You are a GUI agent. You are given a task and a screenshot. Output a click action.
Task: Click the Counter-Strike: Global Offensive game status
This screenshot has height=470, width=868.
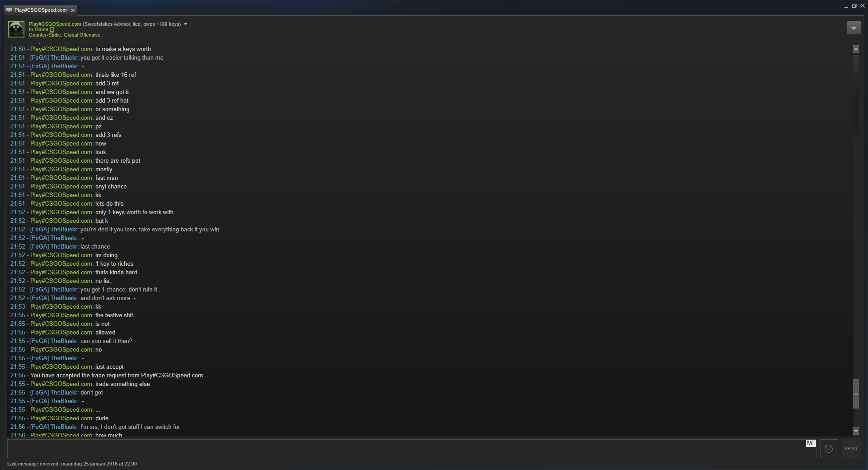pos(65,35)
